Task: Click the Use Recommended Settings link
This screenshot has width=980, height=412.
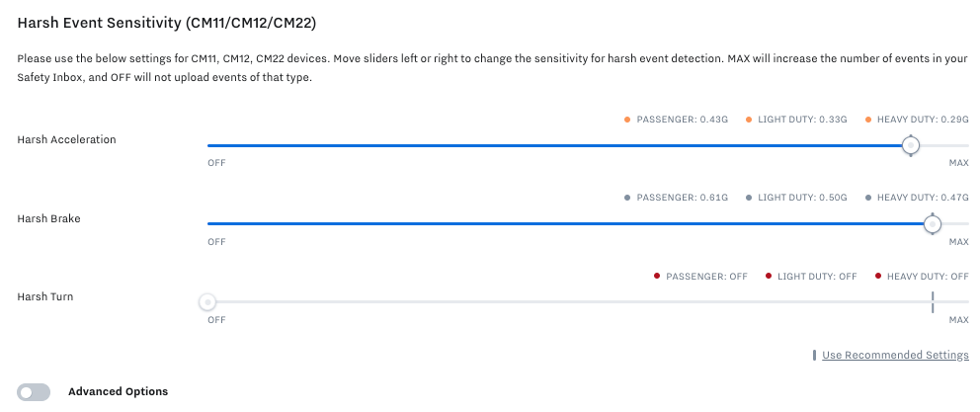Action: click(x=895, y=355)
